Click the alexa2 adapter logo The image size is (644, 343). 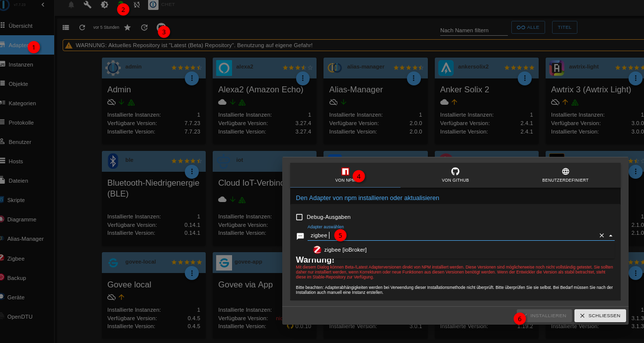point(224,68)
